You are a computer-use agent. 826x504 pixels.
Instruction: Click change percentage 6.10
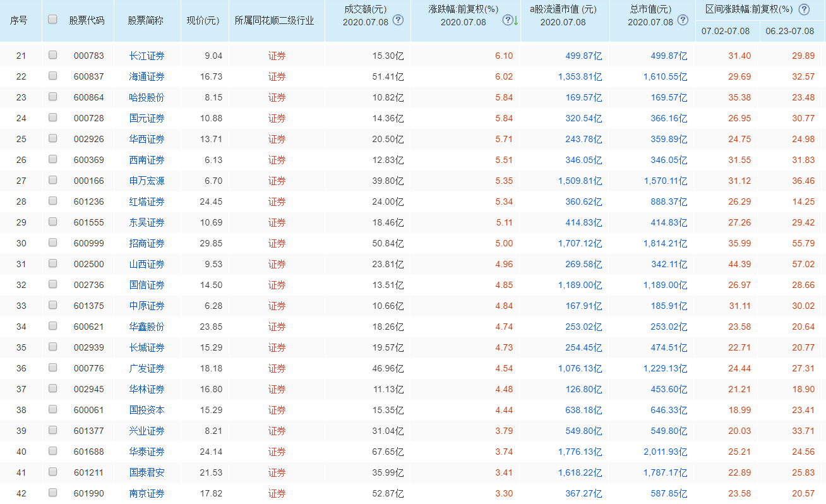coord(504,56)
